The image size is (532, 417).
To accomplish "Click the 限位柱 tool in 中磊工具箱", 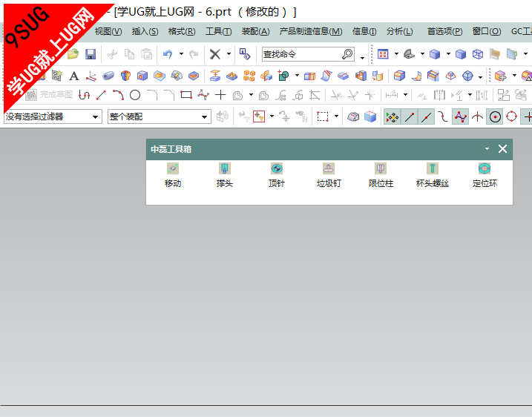I will 381,175.
